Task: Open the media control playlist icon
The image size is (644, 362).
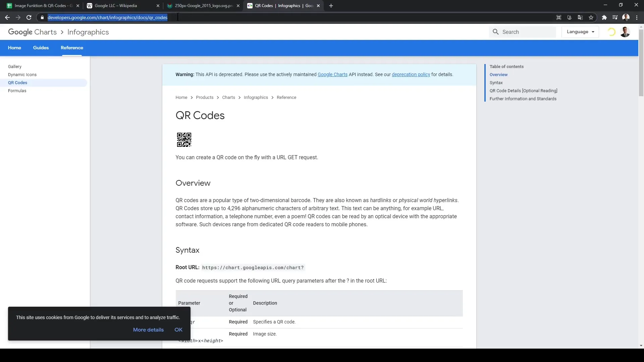Action: pyautogui.click(x=615, y=17)
